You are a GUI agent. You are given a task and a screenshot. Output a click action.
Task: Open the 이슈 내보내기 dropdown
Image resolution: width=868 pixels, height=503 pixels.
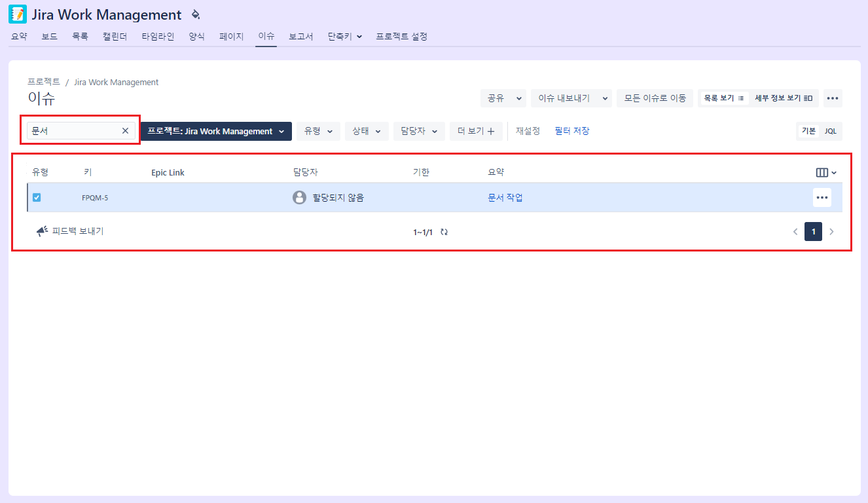571,98
